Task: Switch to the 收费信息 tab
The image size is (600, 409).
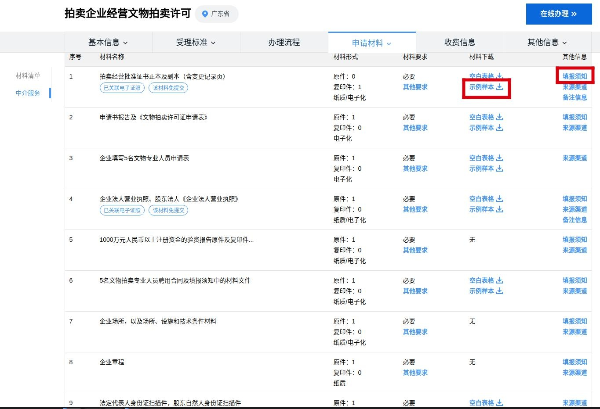Action: 460,42
